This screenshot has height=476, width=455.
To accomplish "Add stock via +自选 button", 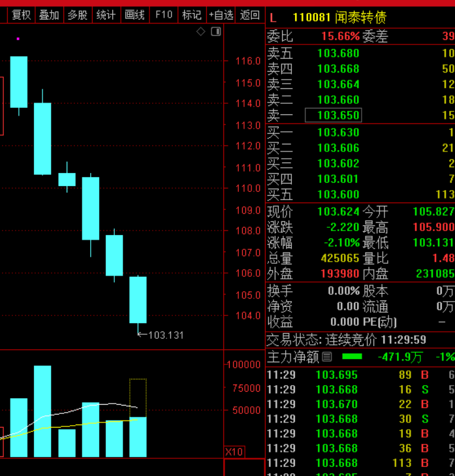I will 221,14.
